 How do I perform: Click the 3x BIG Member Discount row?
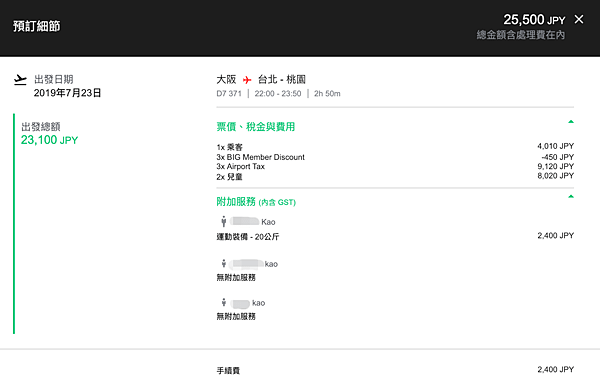[261, 157]
